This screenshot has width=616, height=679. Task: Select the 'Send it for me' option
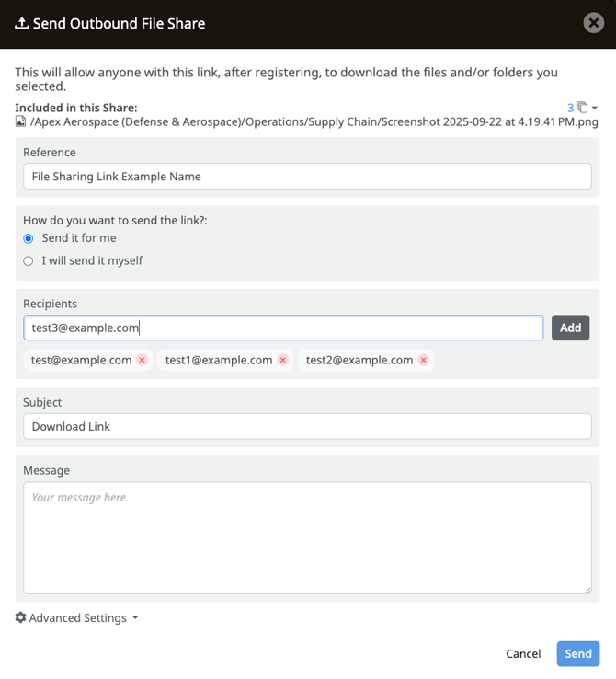(x=29, y=238)
